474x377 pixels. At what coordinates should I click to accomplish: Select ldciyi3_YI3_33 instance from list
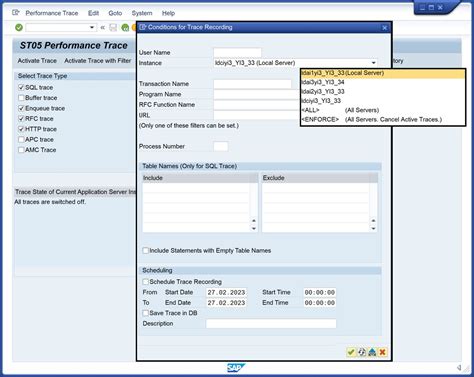tap(383, 101)
